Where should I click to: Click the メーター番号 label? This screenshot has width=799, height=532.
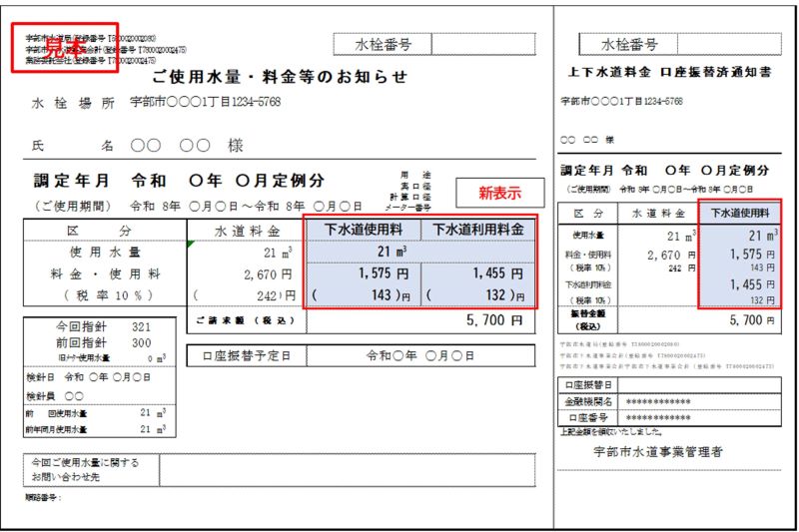click(408, 208)
